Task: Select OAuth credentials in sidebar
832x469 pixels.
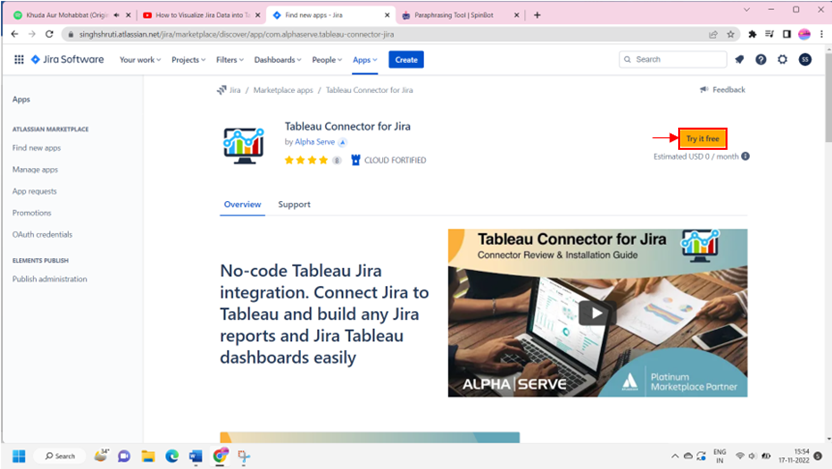Action: tap(42, 234)
